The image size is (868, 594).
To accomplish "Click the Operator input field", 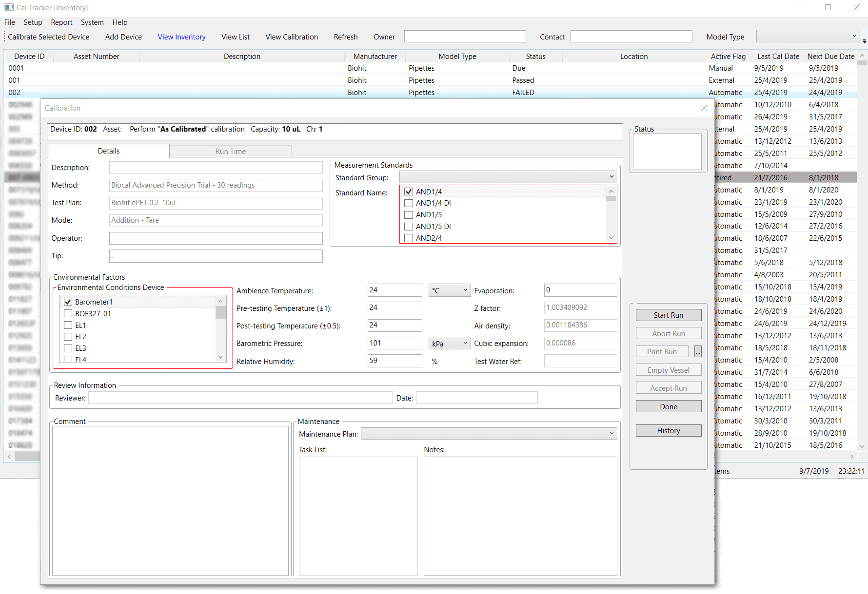I will [x=216, y=238].
